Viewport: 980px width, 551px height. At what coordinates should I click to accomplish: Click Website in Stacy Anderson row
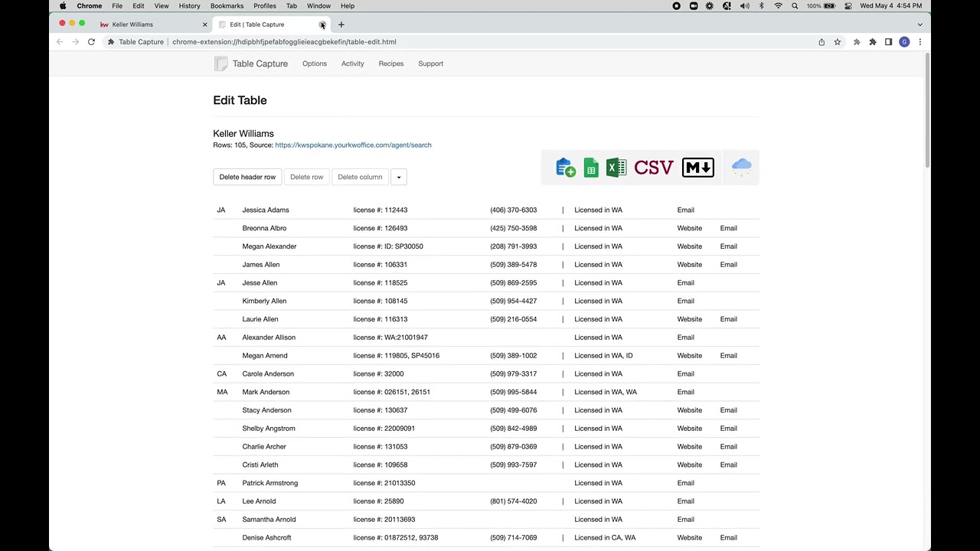click(x=689, y=410)
